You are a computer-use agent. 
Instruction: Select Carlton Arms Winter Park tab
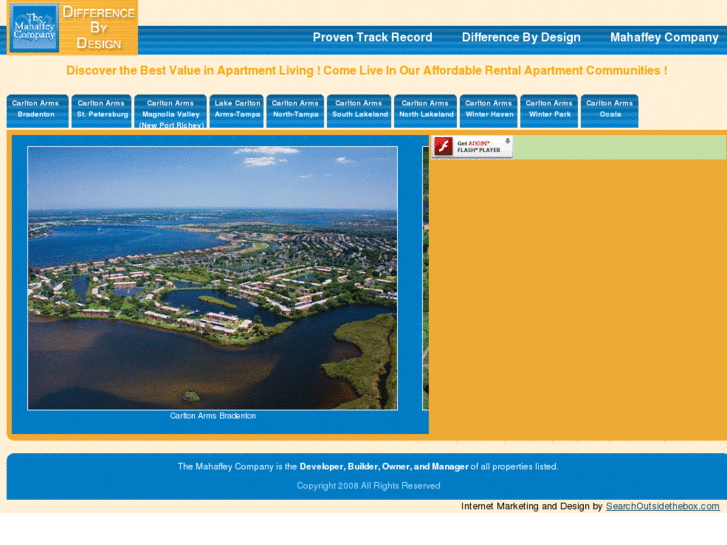click(549, 111)
